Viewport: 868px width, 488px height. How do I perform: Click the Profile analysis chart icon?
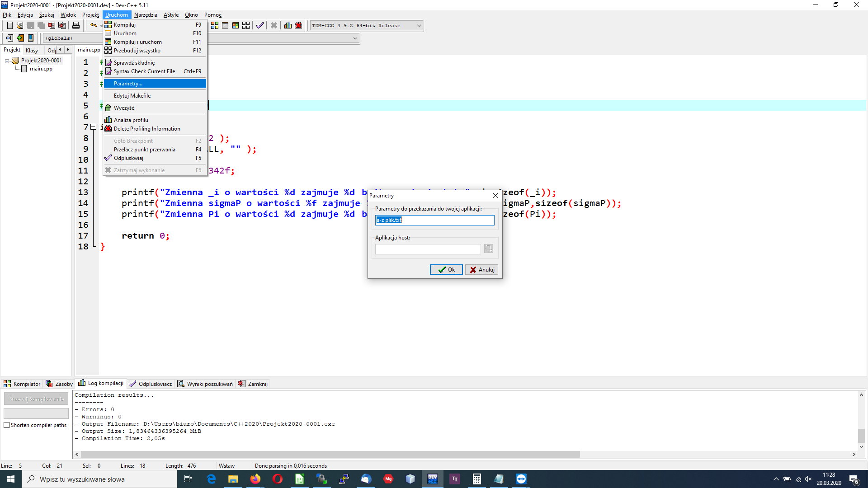pyautogui.click(x=288, y=25)
